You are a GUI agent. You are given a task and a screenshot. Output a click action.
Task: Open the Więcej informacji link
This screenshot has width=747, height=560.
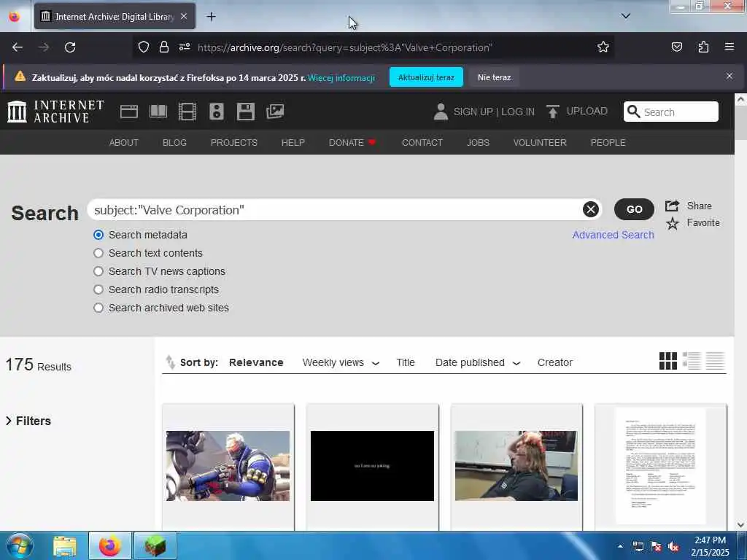tap(341, 77)
